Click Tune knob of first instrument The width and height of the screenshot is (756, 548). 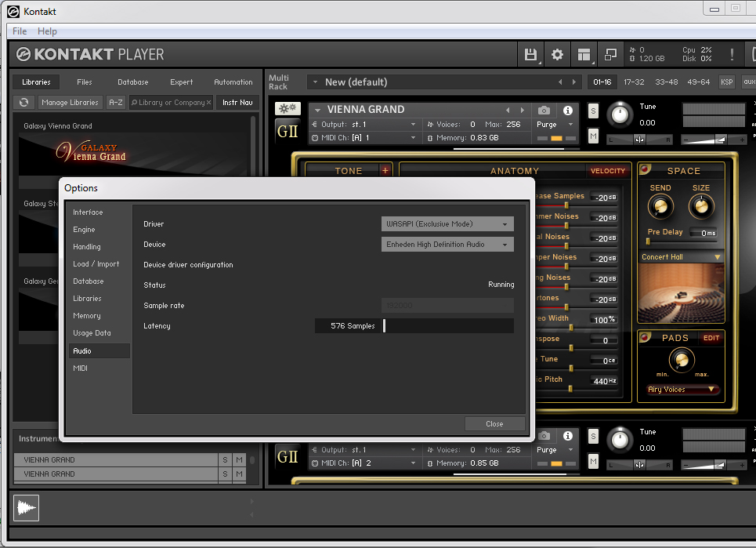pyautogui.click(x=620, y=114)
